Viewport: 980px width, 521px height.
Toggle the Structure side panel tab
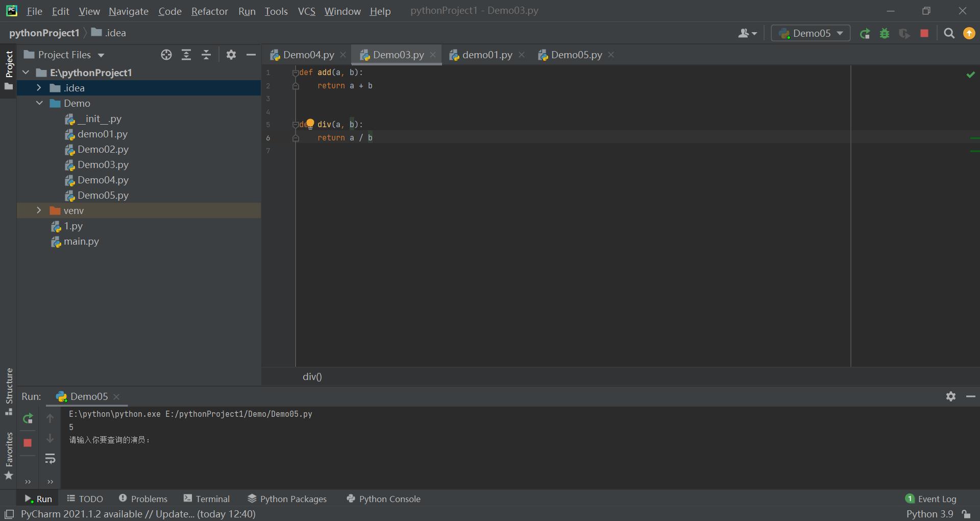click(x=9, y=391)
